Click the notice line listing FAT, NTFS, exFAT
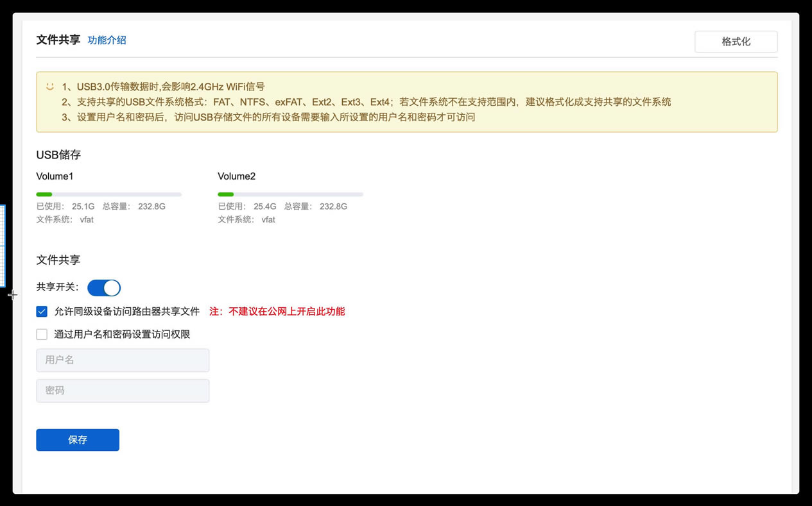 coord(367,102)
